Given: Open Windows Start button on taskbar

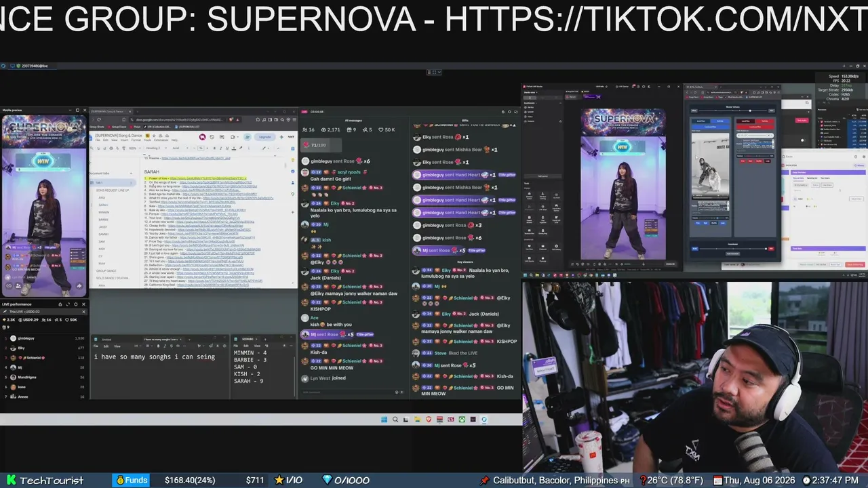Looking at the screenshot, I should pyautogui.click(x=384, y=420).
